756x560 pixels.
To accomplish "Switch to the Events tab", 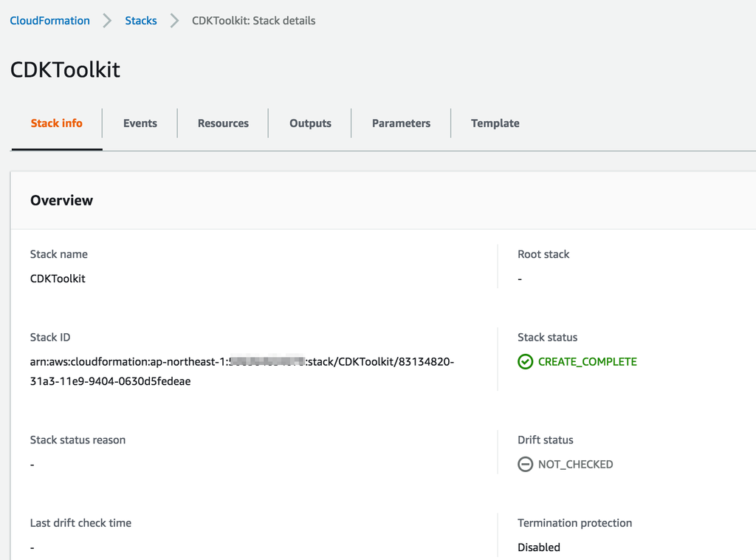I will (140, 123).
